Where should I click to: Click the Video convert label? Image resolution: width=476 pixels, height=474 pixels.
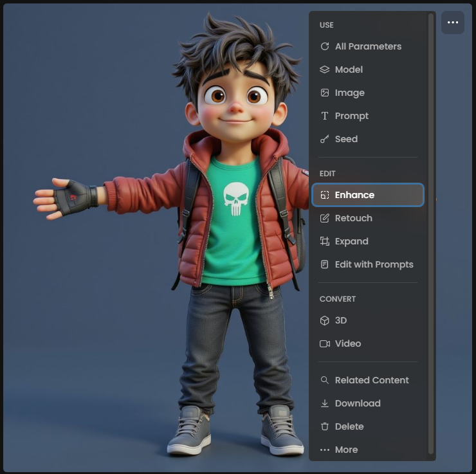click(348, 343)
